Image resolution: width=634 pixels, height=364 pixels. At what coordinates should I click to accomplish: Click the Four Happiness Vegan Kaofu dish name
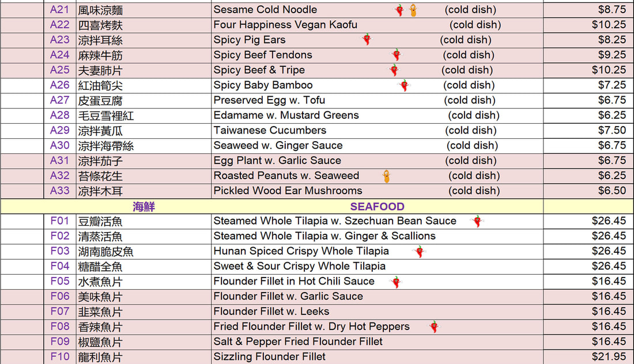tap(285, 25)
